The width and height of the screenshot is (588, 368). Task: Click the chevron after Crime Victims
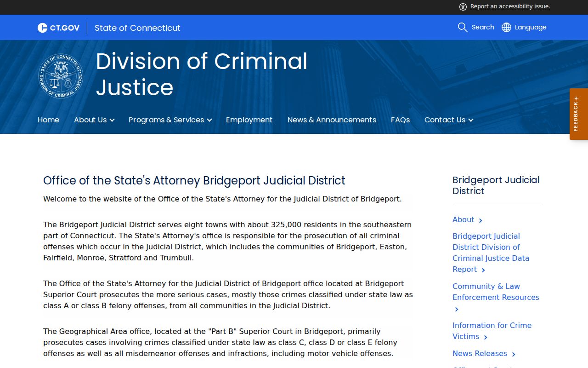click(x=486, y=337)
